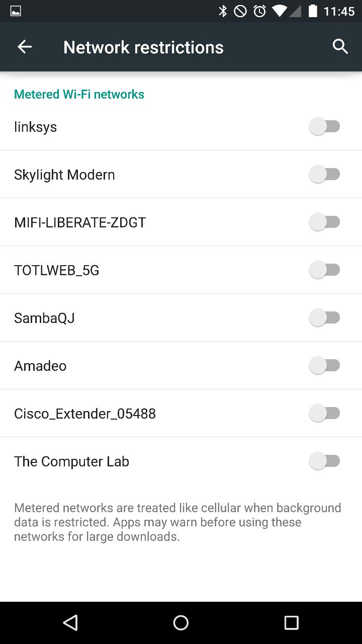The height and width of the screenshot is (644, 362).
Task: Open recent apps square button
Action: click(x=291, y=623)
